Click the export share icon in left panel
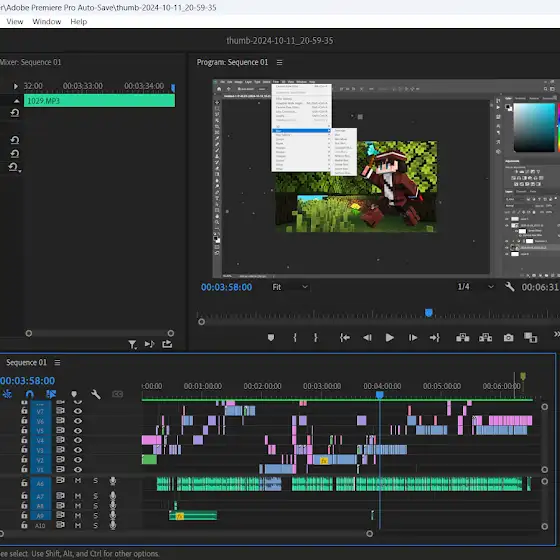The image size is (560, 560). [x=167, y=344]
